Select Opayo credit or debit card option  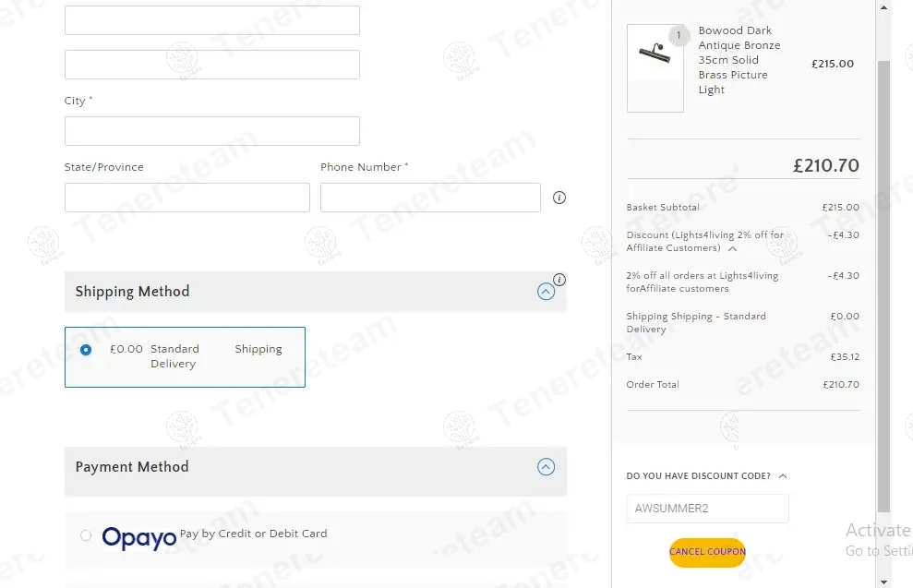tap(86, 535)
